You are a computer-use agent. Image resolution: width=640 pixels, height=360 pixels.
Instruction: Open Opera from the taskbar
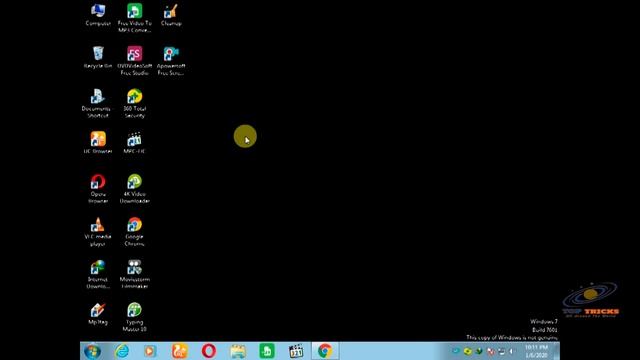209,351
